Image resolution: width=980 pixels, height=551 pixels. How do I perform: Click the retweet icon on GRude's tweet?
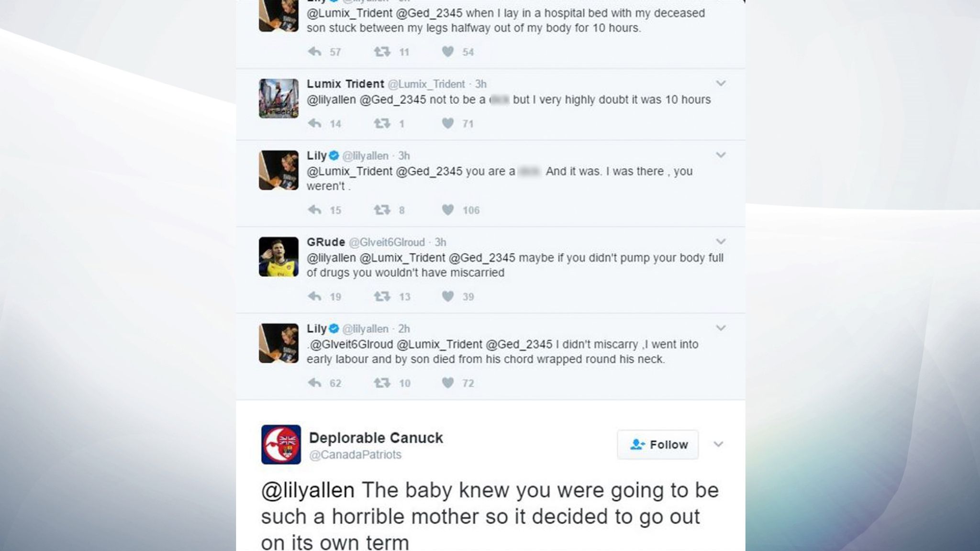pos(381,296)
